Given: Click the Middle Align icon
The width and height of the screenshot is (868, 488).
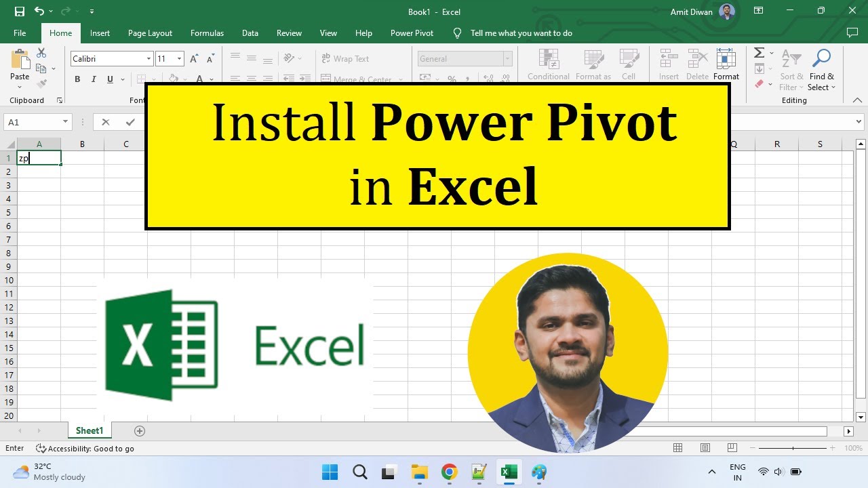Looking at the screenshot, I should pyautogui.click(x=252, y=58).
